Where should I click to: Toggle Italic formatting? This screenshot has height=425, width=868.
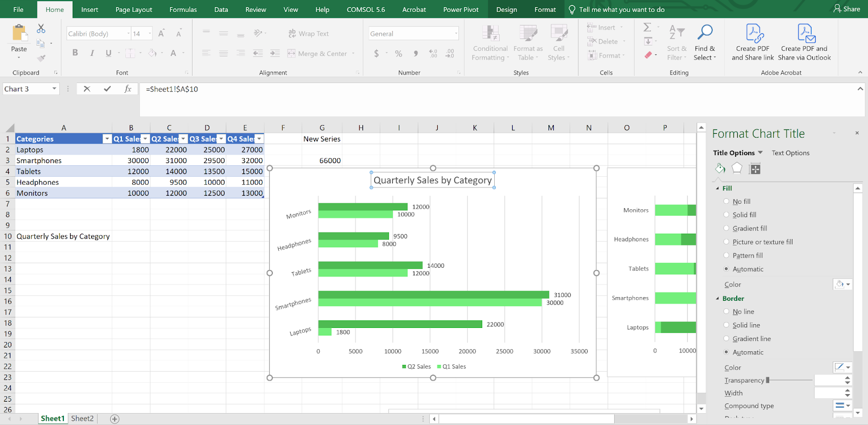pos(92,53)
